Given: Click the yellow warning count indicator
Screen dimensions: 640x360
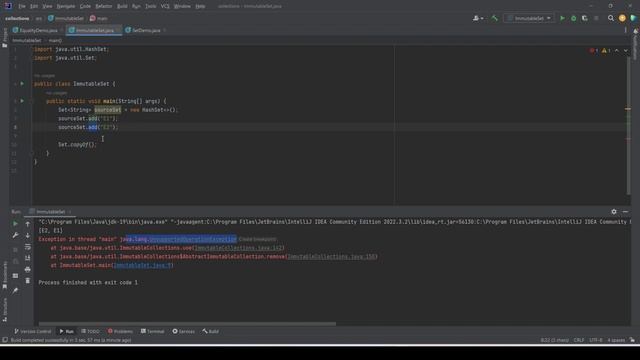Looking at the screenshot, I should coord(606,51).
